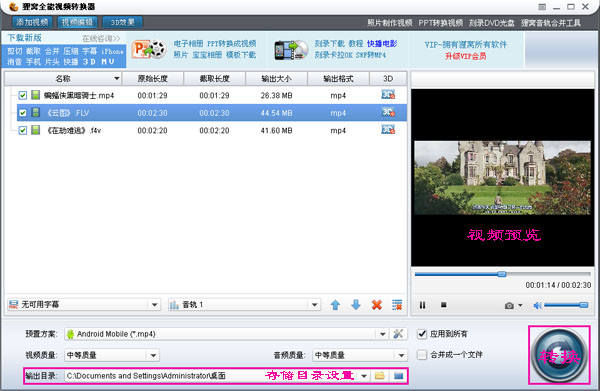Open the 刻录DVD光盘 link
Screen dimensions: 600x391
(492, 23)
